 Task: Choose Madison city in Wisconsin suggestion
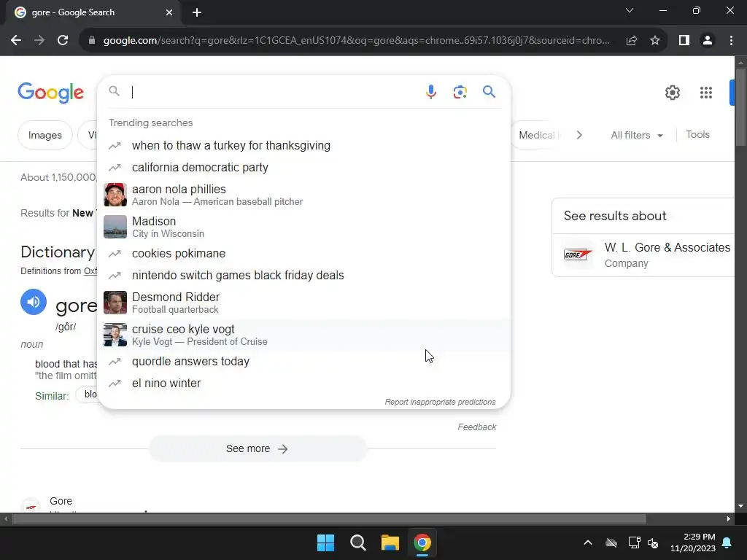pyautogui.click(x=304, y=227)
